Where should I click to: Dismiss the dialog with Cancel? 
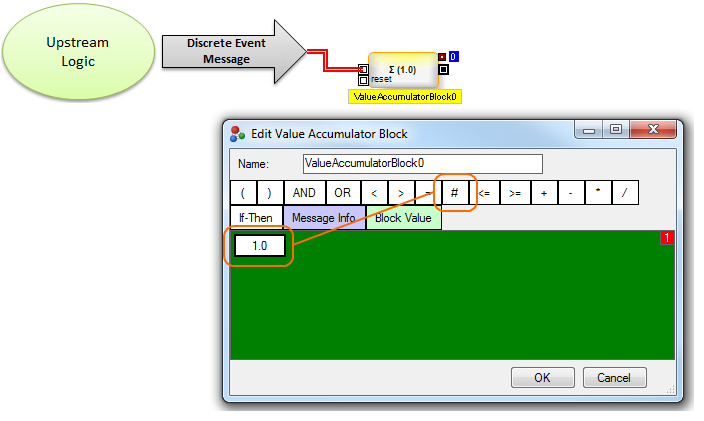coord(614,378)
